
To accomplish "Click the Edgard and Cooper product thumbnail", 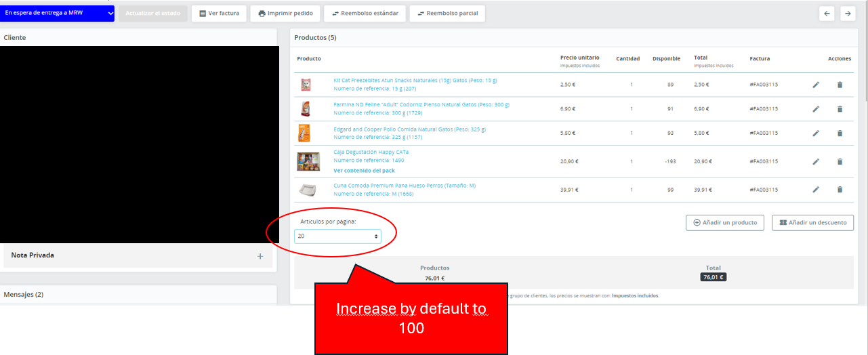I will (304, 133).
